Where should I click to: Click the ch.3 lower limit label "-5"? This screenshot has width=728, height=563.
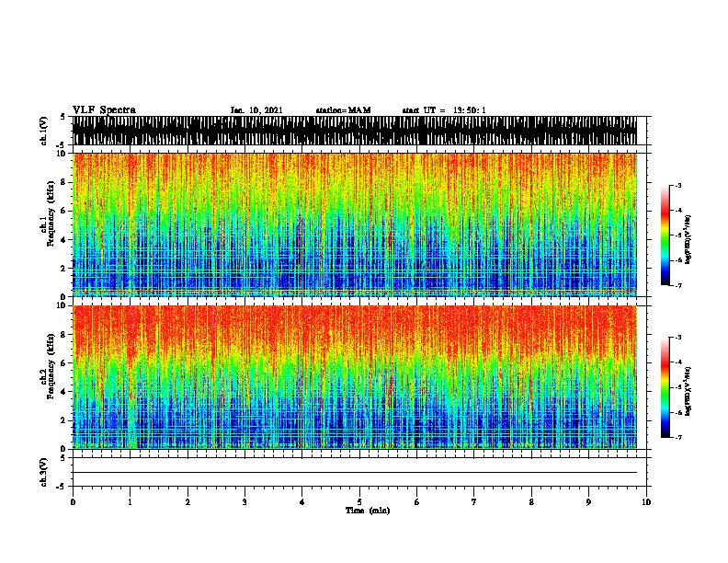[62, 487]
